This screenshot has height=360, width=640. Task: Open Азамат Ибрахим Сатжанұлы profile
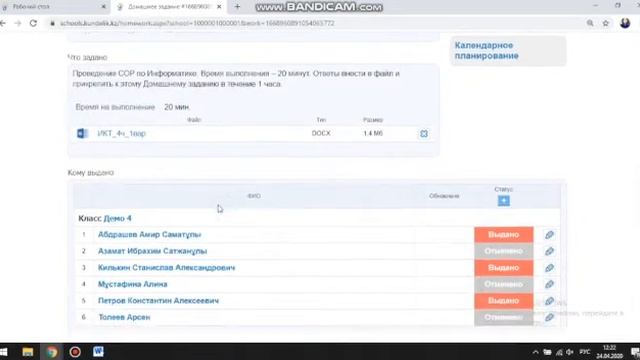click(x=152, y=251)
